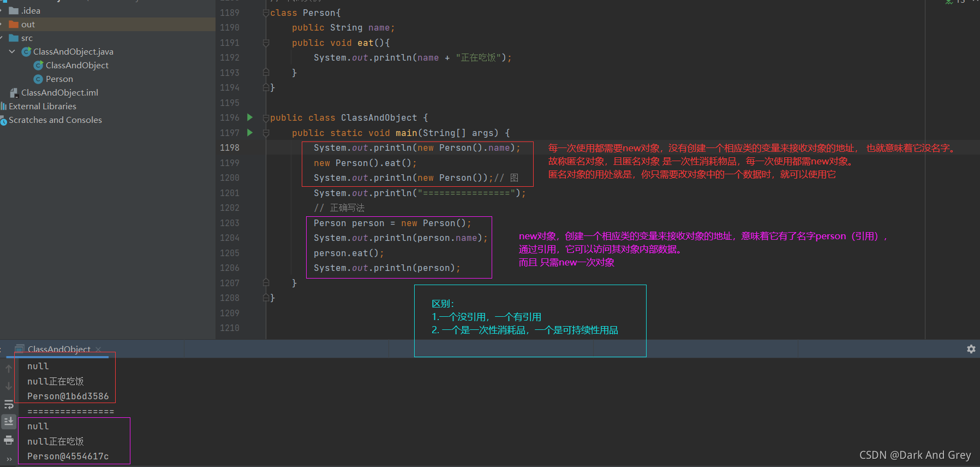Collapse the ClassAndObject.java tree node
Viewport: 980px width, 467px height.
coord(12,51)
